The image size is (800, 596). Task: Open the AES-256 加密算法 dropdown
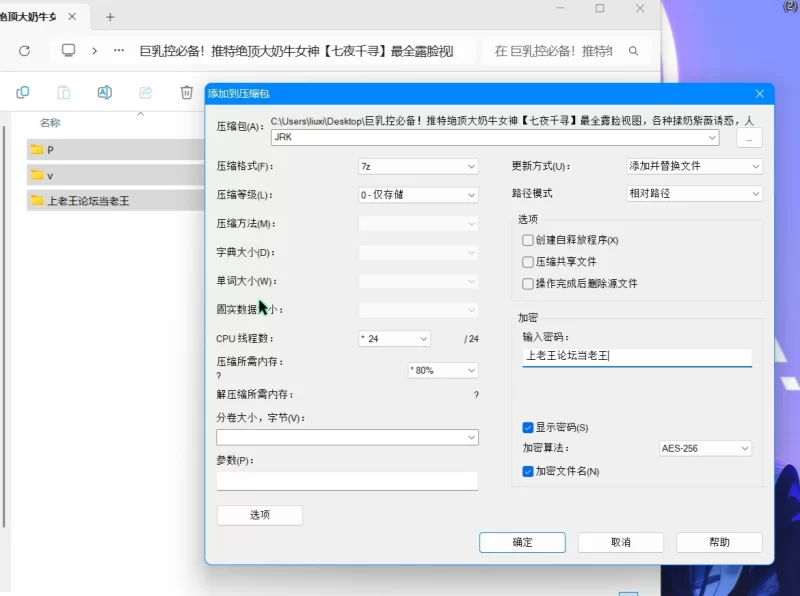(x=704, y=449)
